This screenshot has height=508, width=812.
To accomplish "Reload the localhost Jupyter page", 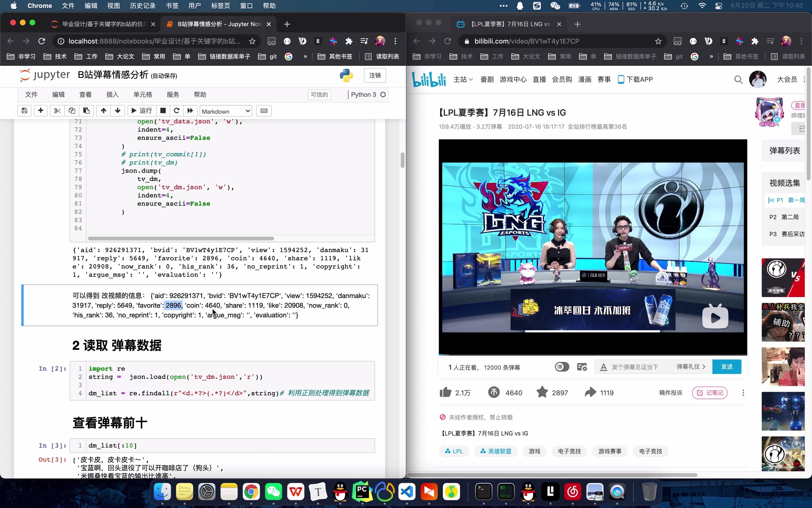I will pyautogui.click(x=42, y=41).
